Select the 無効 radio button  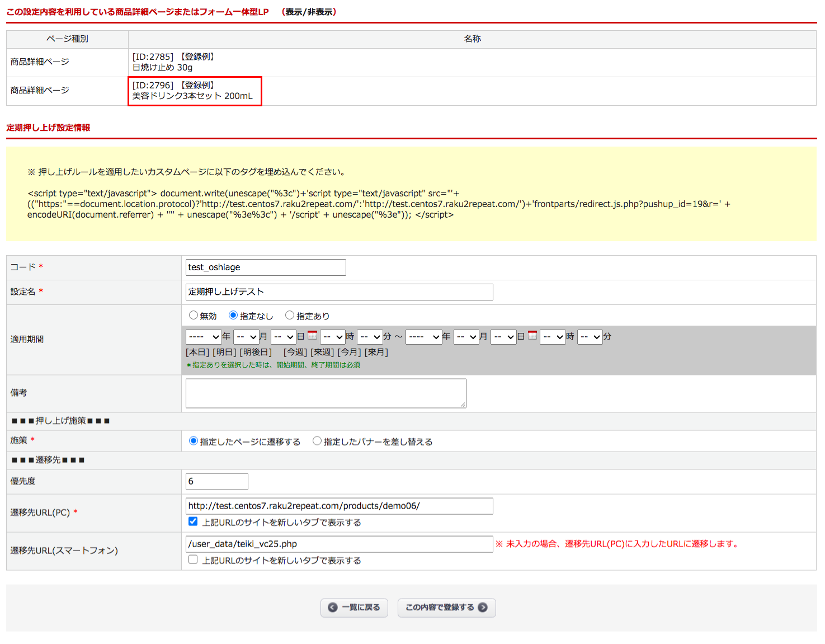(194, 316)
